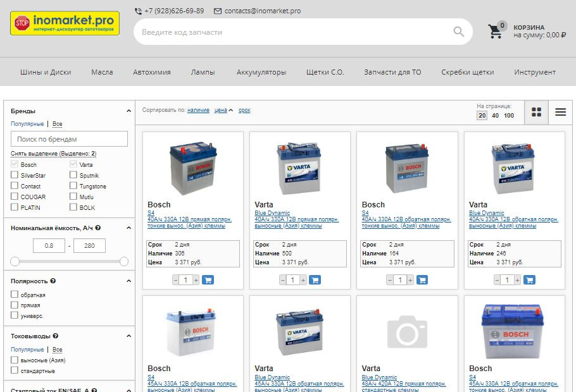The height and width of the screenshot is (392, 576).
Task: Open help icon for Полярность filter
Action: [x=53, y=281]
